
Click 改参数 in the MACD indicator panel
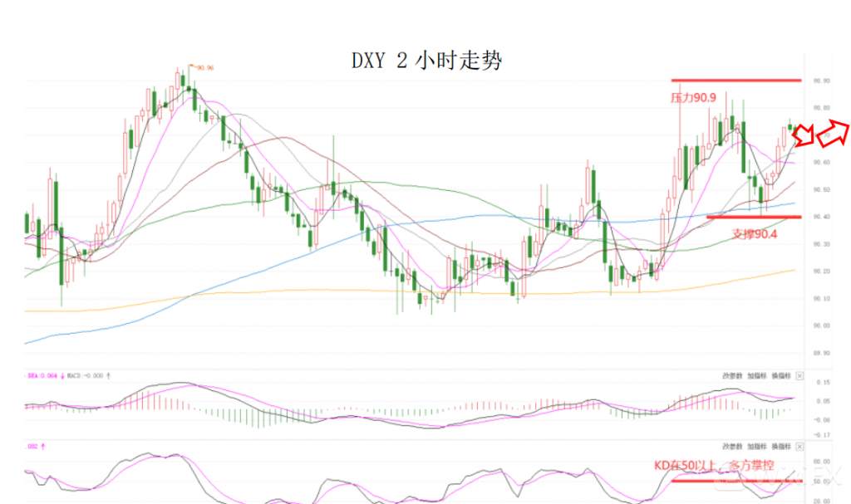(731, 375)
